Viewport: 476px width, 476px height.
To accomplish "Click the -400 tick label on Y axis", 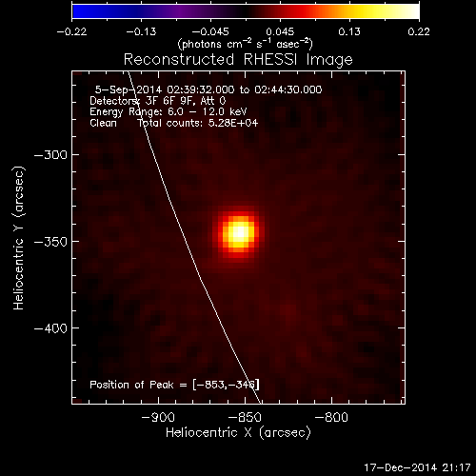I will [50, 328].
